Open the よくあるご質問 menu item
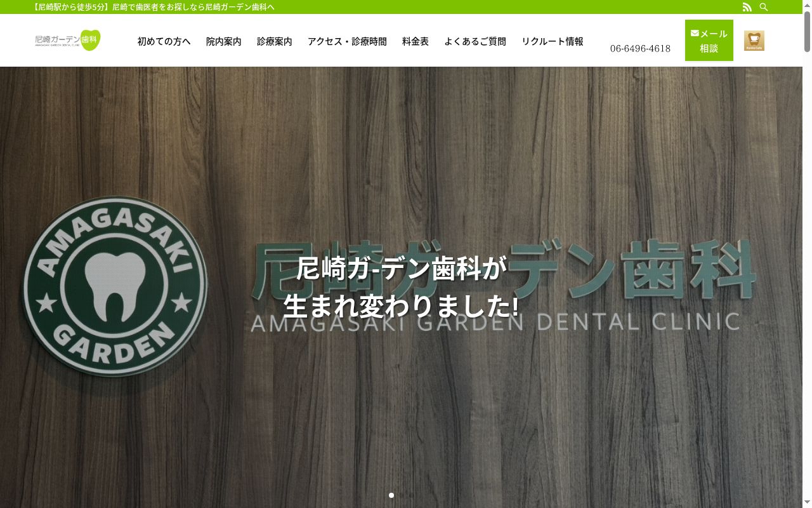 click(475, 41)
